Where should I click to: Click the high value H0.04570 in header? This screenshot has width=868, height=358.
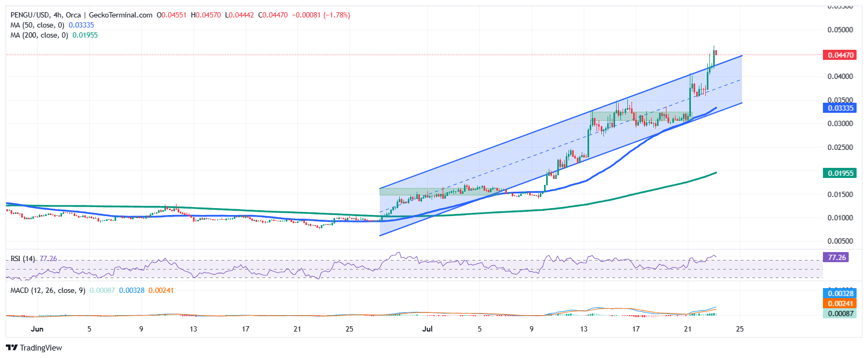coord(206,15)
